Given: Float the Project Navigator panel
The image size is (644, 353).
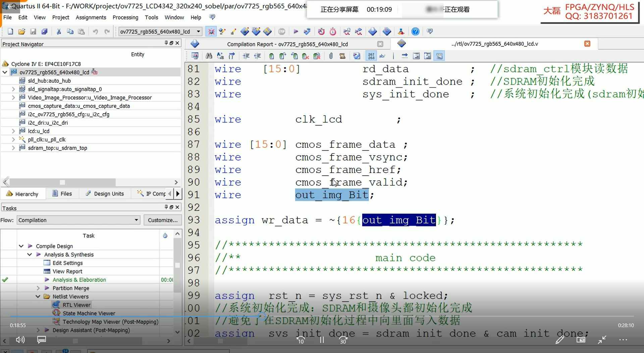Looking at the screenshot, I should pyautogui.click(x=171, y=43).
